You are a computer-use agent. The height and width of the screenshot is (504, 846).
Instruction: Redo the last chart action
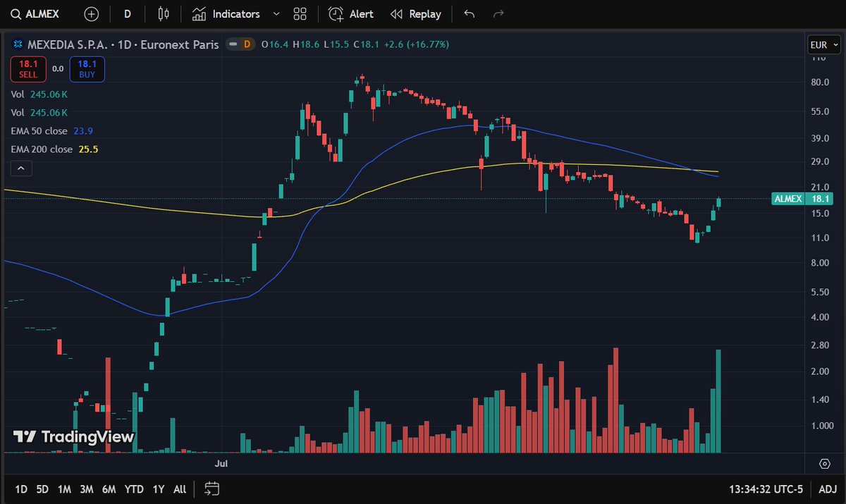pos(498,14)
